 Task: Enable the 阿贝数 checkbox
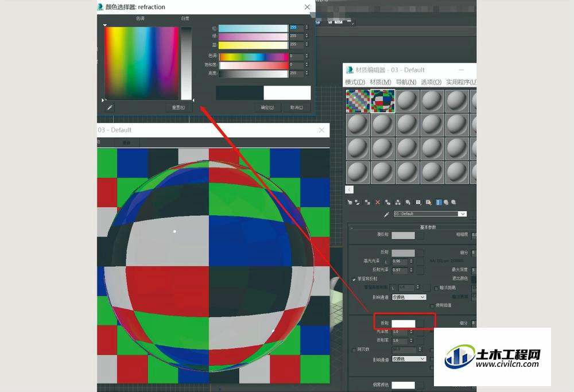point(354,350)
